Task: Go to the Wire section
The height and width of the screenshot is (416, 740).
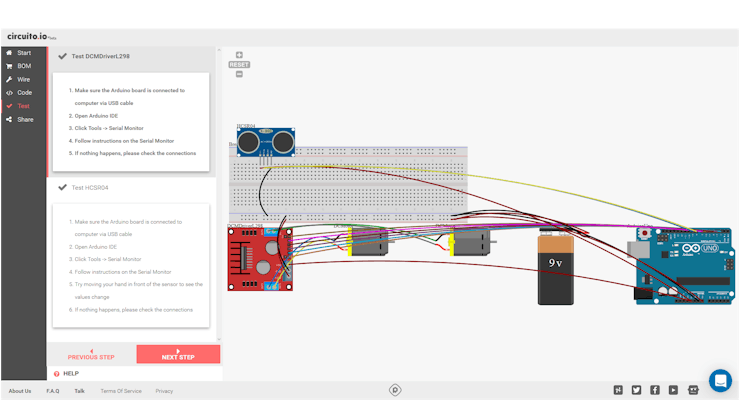Action: coord(24,79)
